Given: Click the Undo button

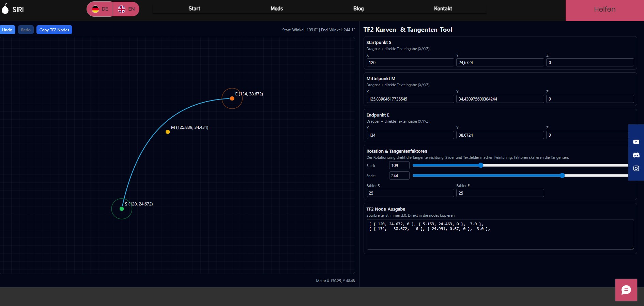Looking at the screenshot, I should point(7,30).
